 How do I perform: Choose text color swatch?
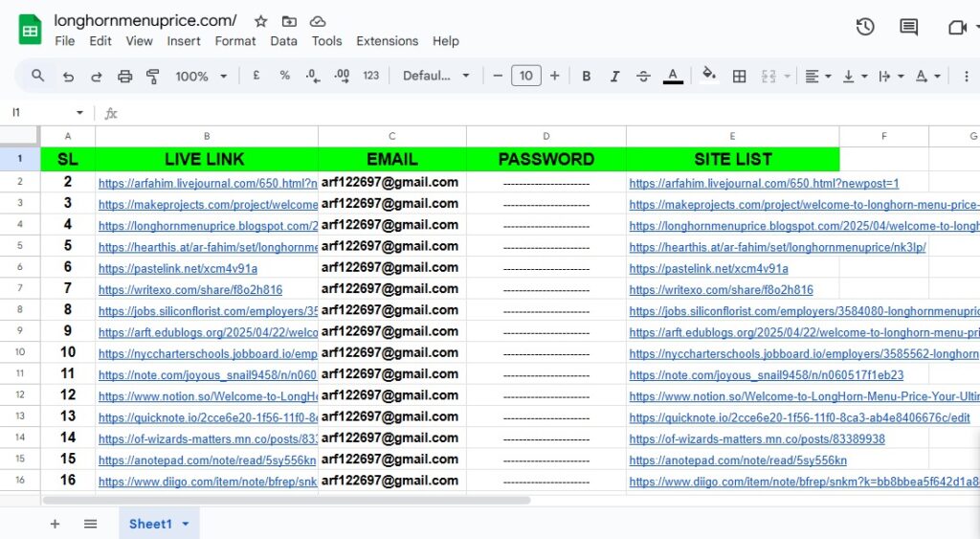[673, 77]
